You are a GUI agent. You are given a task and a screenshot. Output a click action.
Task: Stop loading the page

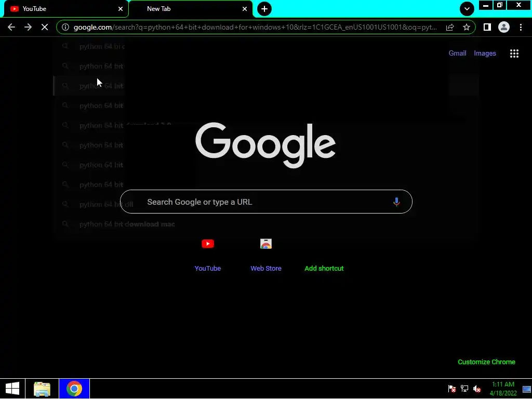pos(45,27)
